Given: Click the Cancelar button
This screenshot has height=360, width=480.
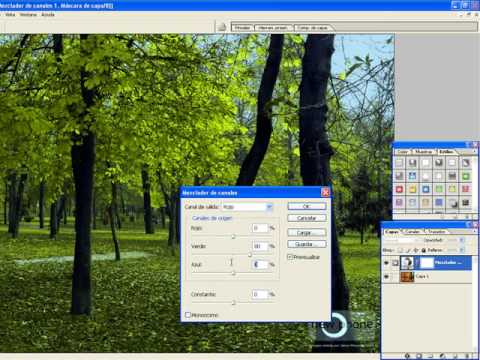Looking at the screenshot, I should tap(307, 218).
